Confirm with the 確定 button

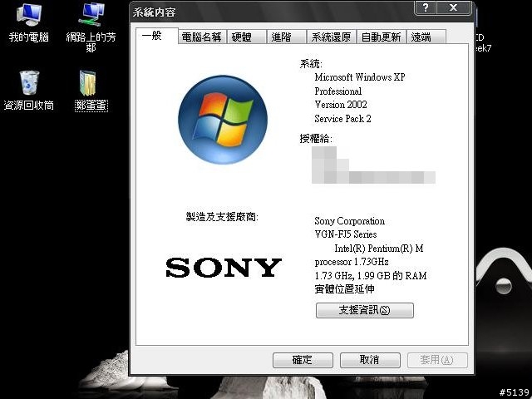pyautogui.click(x=303, y=360)
